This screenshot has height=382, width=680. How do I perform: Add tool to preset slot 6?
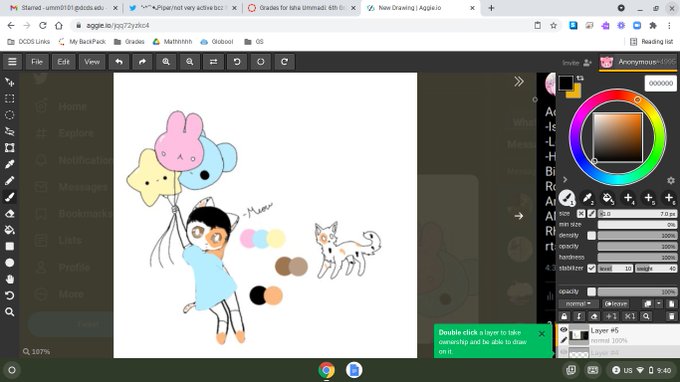coord(669,198)
